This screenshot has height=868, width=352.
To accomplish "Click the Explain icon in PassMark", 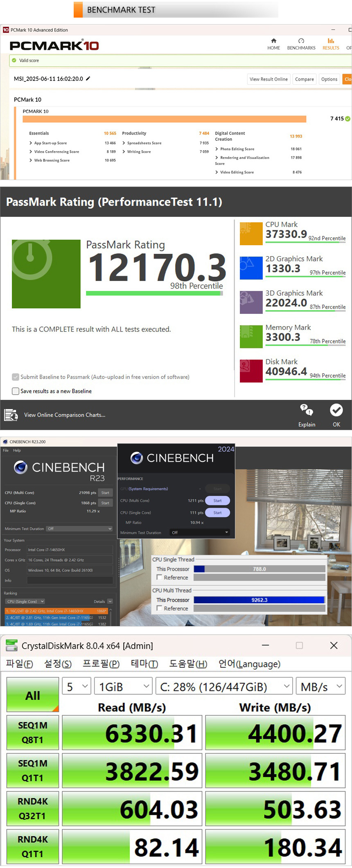I will 307,410.
